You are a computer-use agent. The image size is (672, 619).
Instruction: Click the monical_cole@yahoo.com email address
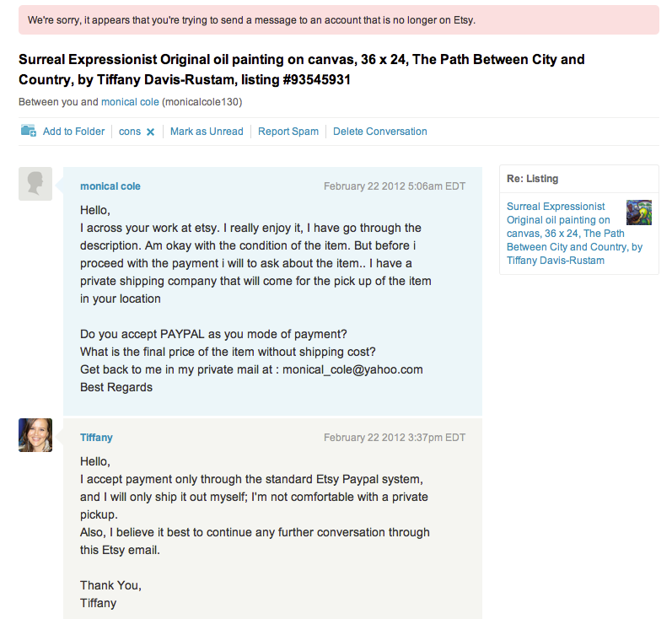pos(352,369)
